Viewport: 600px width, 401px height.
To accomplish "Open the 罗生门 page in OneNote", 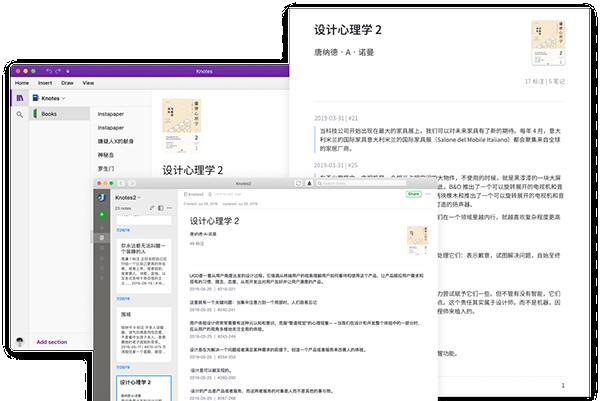I will pyautogui.click(x=106, y=168).
